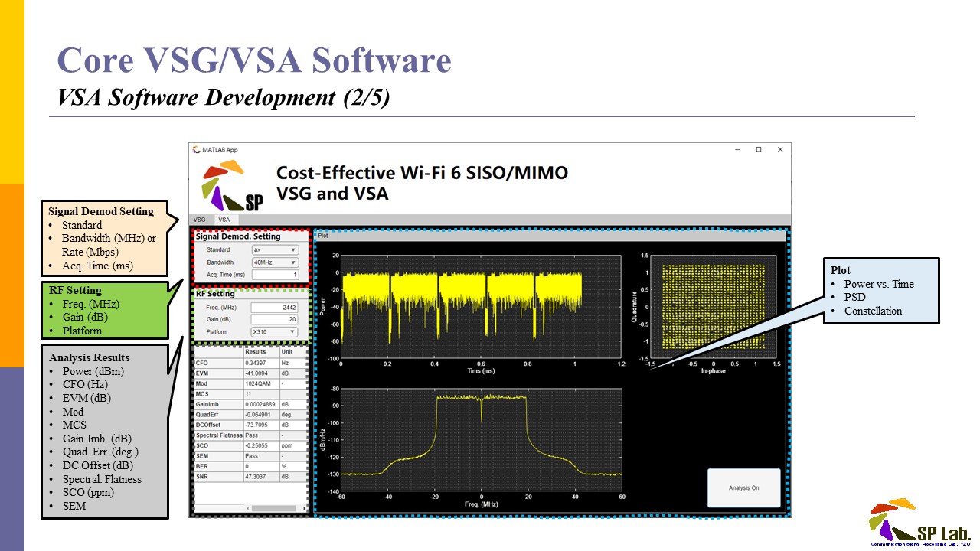Image resolution: width=980 pixels, height=551 pixels.
Task: Click the deg. unit cell
Action: point(293,415)
